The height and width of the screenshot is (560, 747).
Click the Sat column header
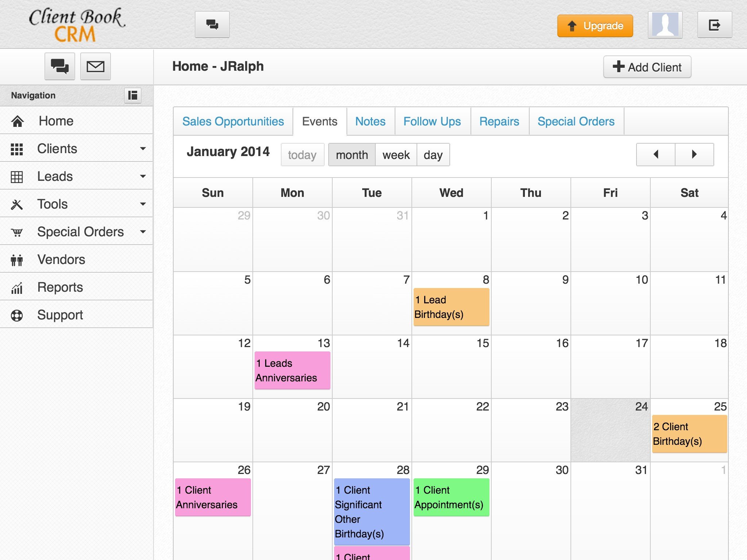coord(689,193)
